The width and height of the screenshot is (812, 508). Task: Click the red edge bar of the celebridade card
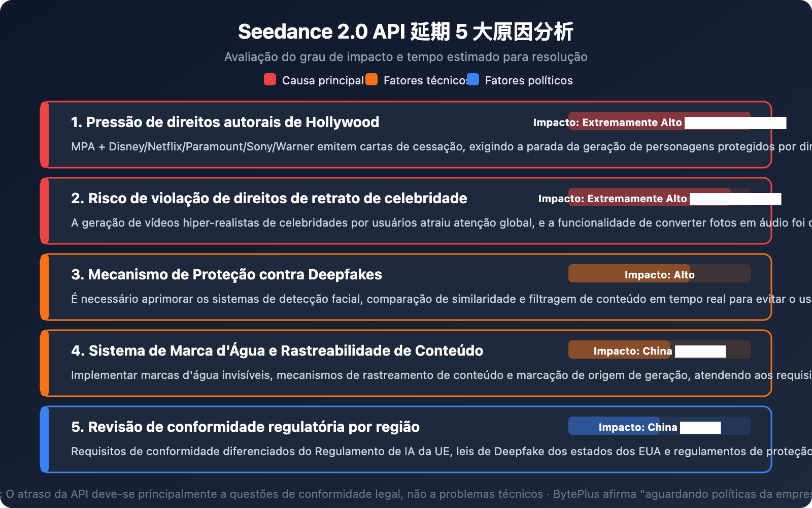tap(45, 211)
